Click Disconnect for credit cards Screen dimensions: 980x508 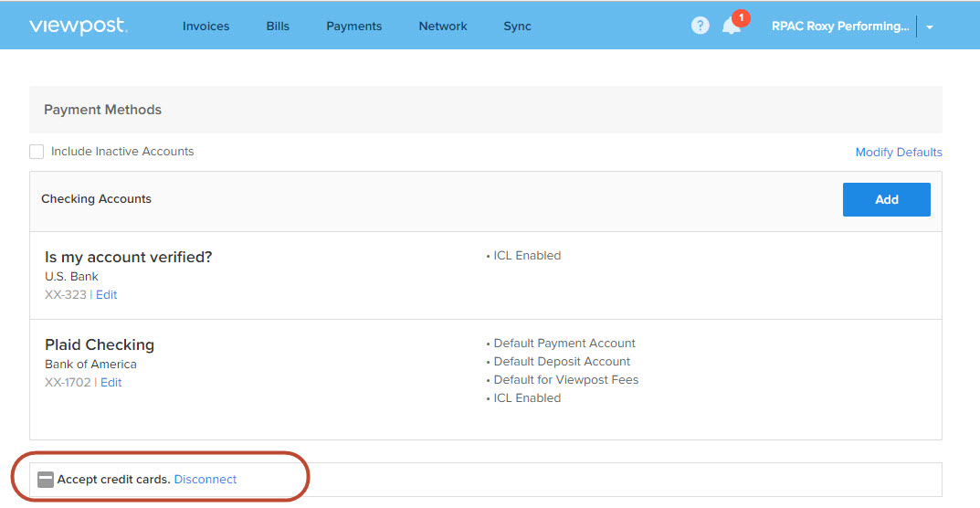pos(205,480)
